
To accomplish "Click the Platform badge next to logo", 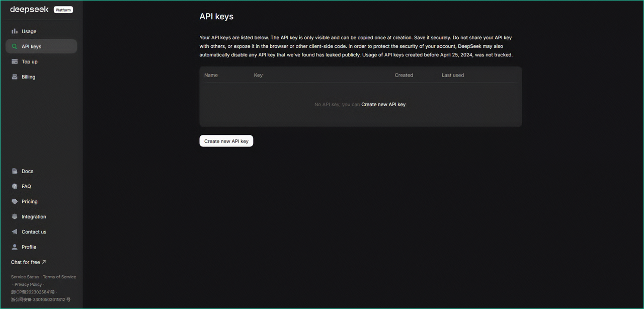I will [63, 10].
